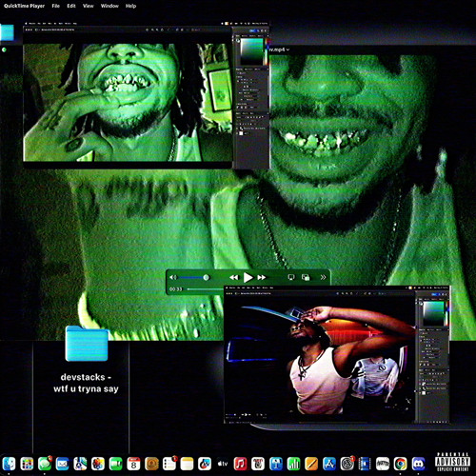
Task: Open Numbers from the Dock
Action: 294,464
